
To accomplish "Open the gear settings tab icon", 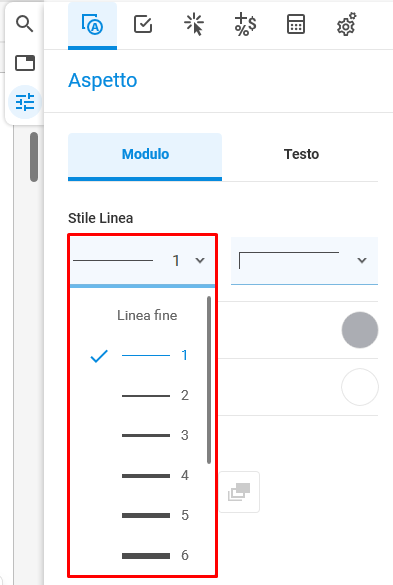I will [x=347, y=25].
